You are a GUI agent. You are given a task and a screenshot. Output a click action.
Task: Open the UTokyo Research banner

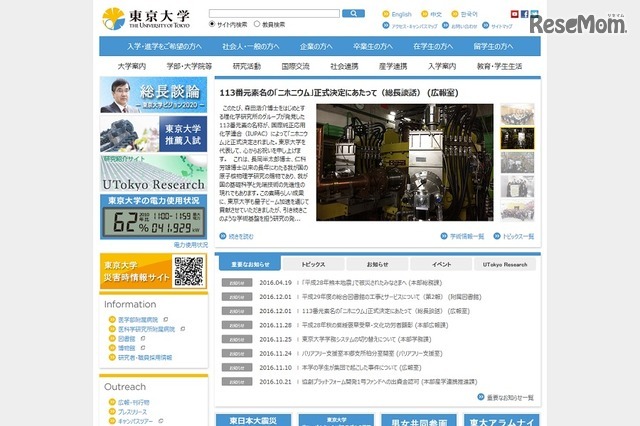pos(153,173)
